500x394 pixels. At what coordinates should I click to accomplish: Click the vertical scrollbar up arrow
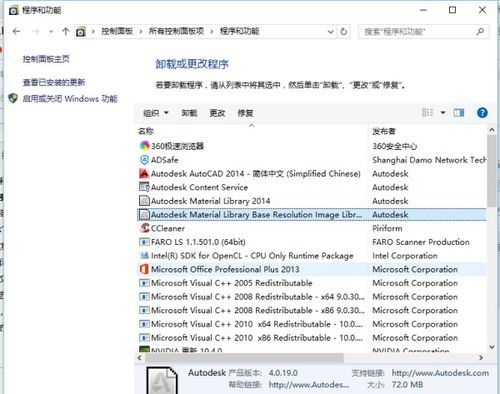click(491, 130)
